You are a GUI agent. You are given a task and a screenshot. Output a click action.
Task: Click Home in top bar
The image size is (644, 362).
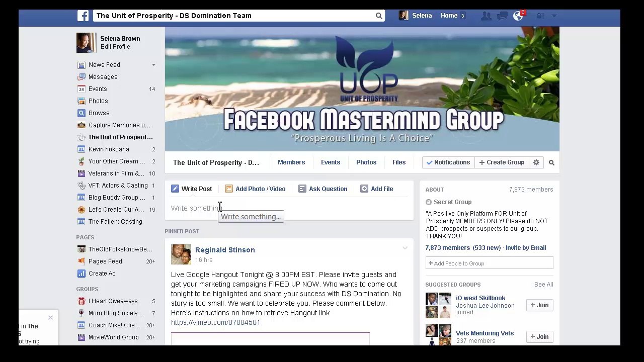point(449,16)
